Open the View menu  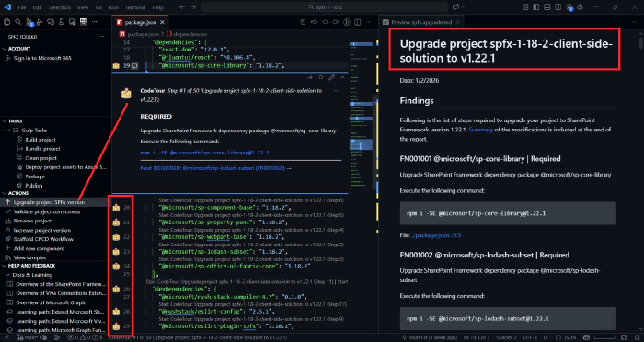click(83, 7)
